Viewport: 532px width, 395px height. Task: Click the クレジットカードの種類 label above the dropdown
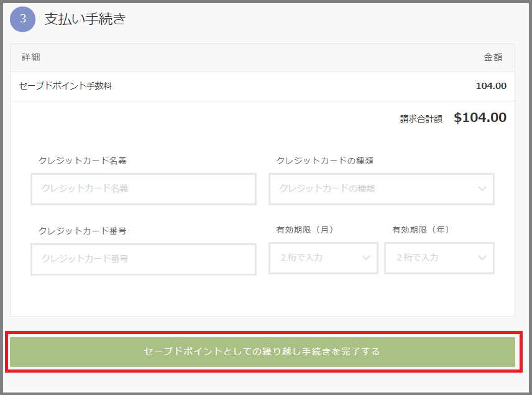[324, 160]
